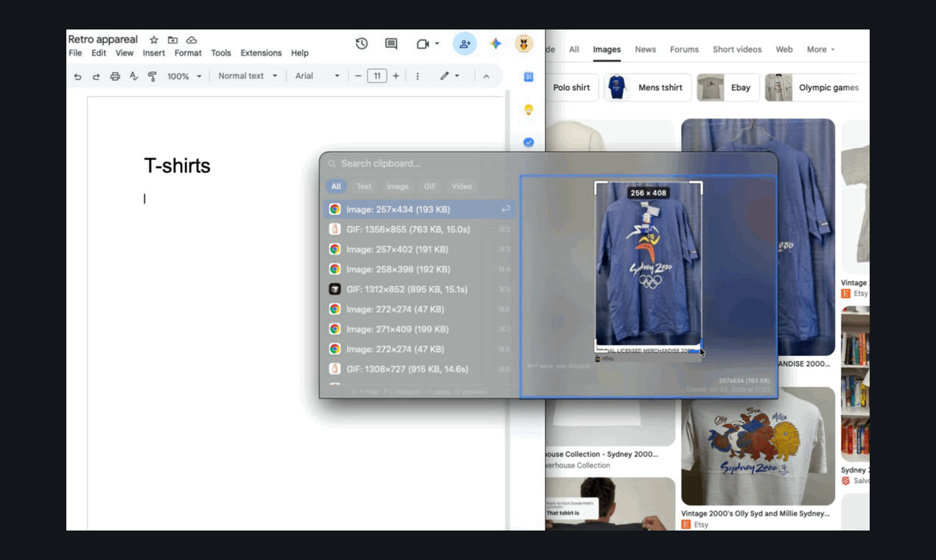Open the comments panel icon

click(391, 44)
